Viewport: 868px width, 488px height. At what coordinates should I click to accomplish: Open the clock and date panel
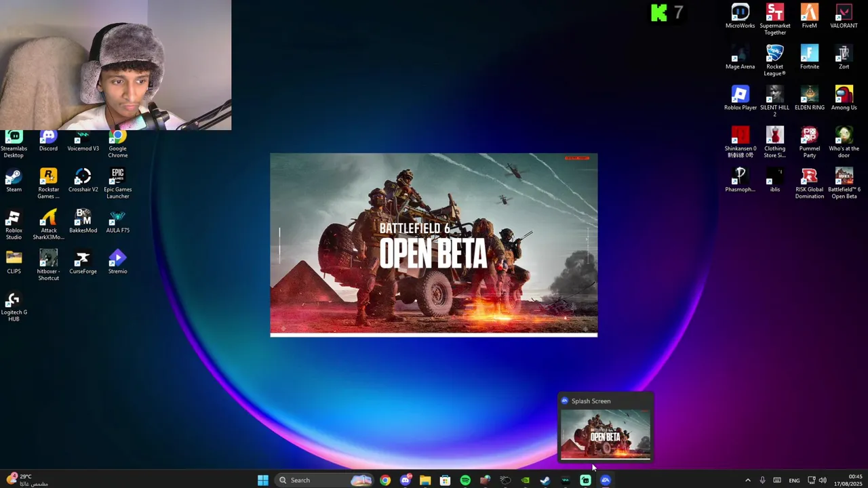click(x=848, y=480)
